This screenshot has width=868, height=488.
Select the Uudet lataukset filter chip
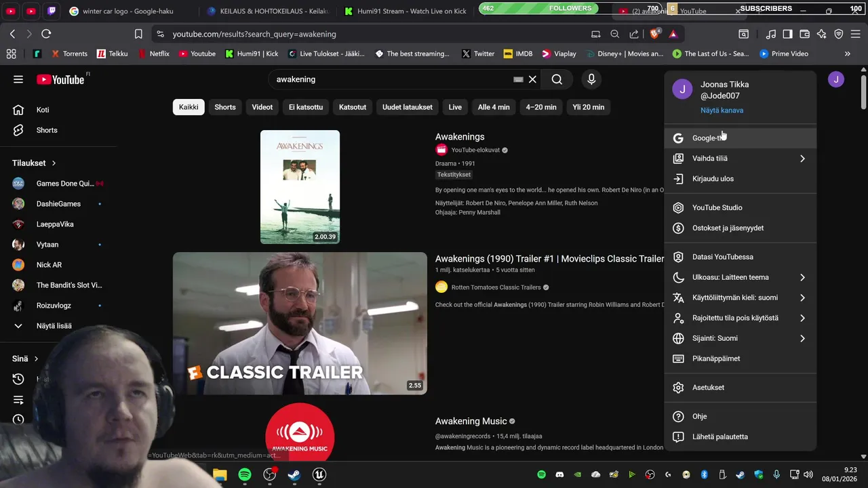[x=408, y=107]
